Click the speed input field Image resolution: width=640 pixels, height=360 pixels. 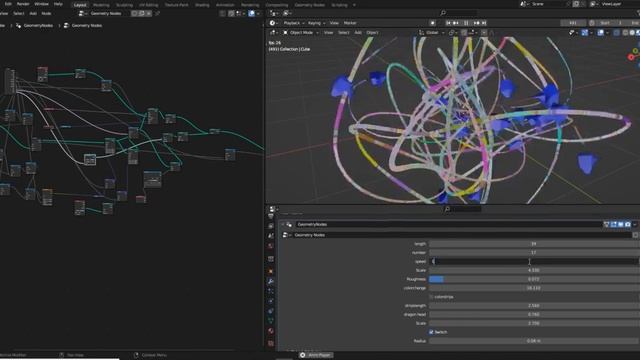(x=534, y=262)
